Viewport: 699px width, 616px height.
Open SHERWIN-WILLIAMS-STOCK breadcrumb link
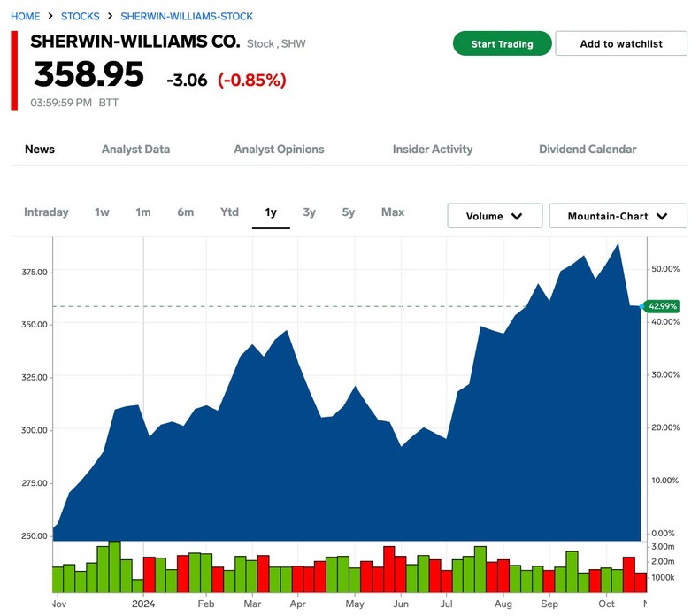[186, 17]
